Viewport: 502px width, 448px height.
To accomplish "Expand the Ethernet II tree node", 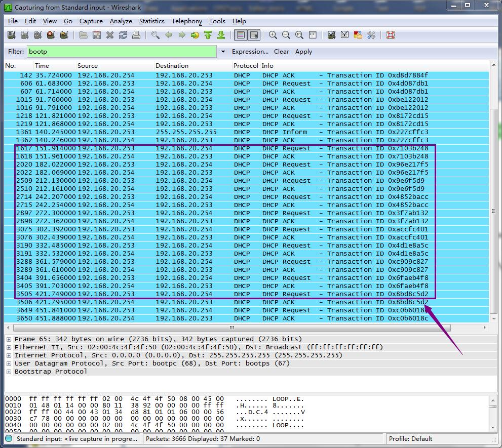I will [x=9, y=347].
